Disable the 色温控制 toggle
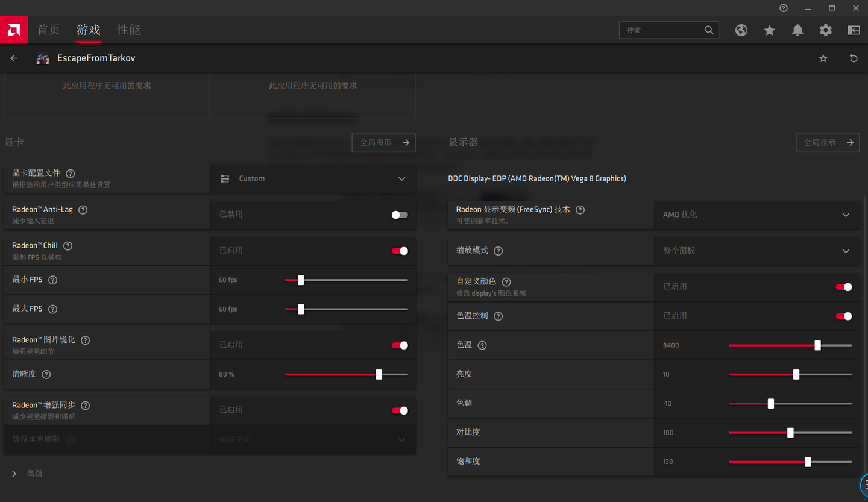 coord(844,316)
